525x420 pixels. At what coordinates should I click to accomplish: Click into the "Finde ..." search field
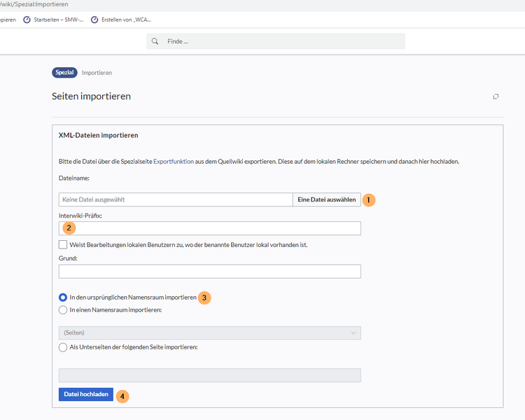280,41
